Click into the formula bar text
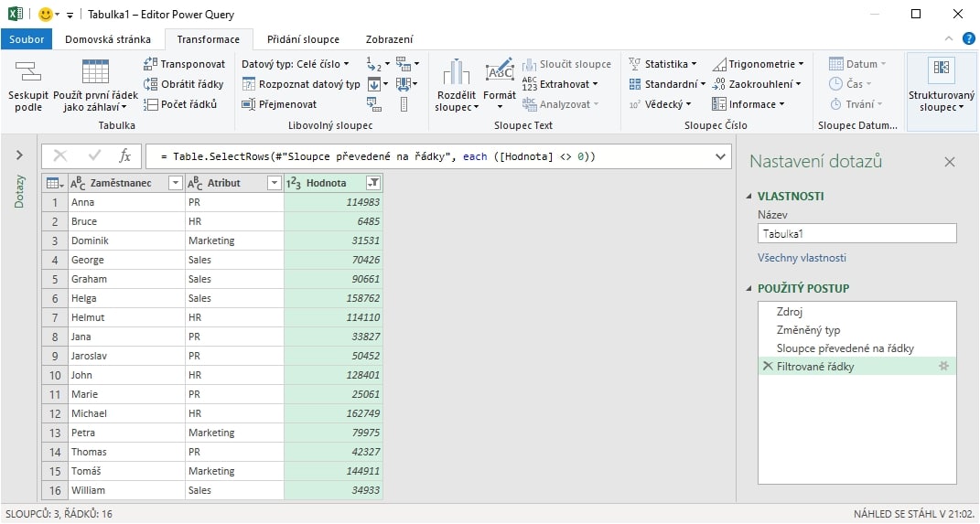Screen dimensions: 980x524 [x=378, y=156]
